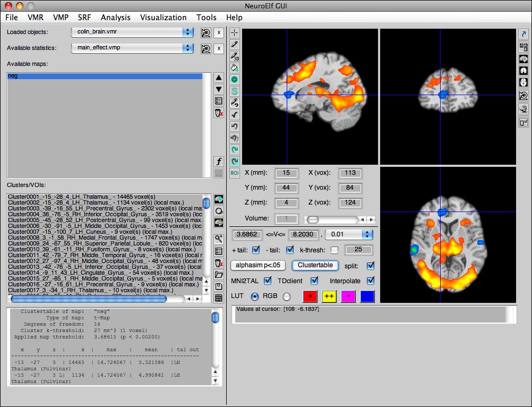Image resolution: width=532 pixels, height=407 pixels.
Task: Move the selected map up
Action: pyautogui.click(x=218, y=78)
